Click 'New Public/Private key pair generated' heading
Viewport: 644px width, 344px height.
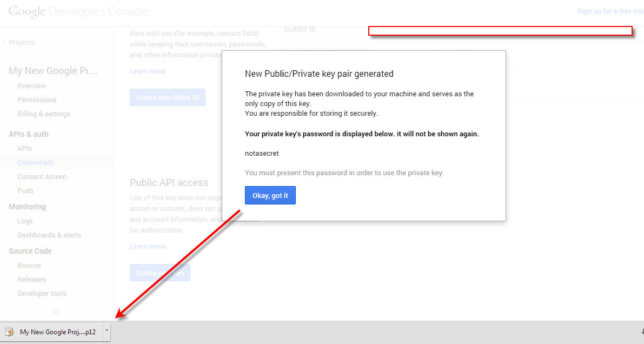click(319, 74)
